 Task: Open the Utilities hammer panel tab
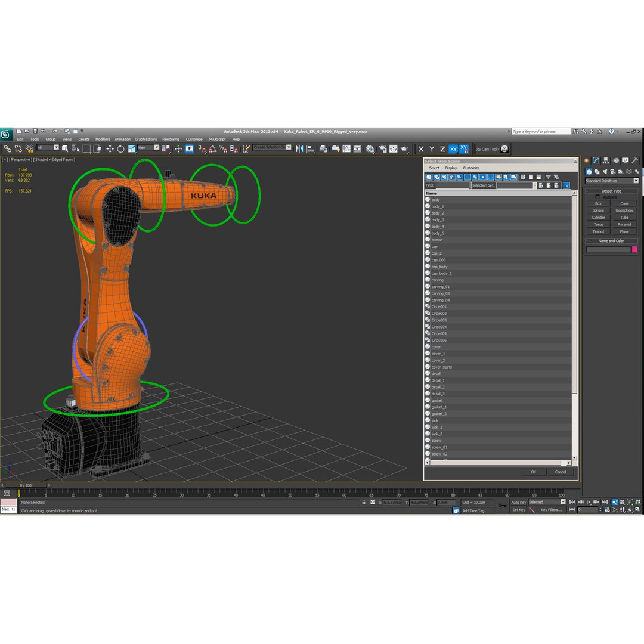(635, 160)
